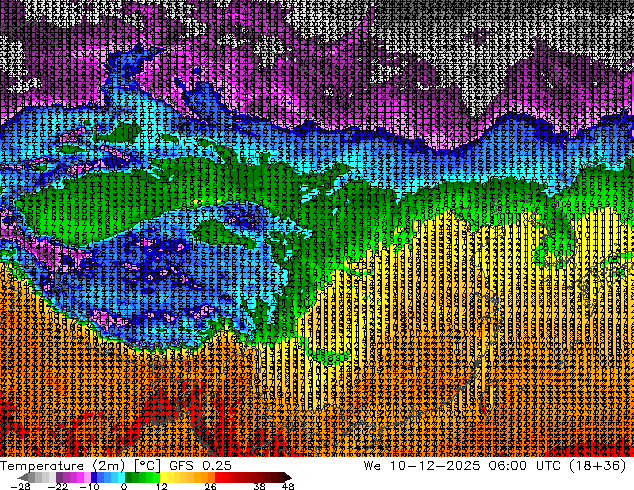This screenshot has height=490, width=634.
Task: Pick the bright red legend swatch at 26
Action: 218,477
